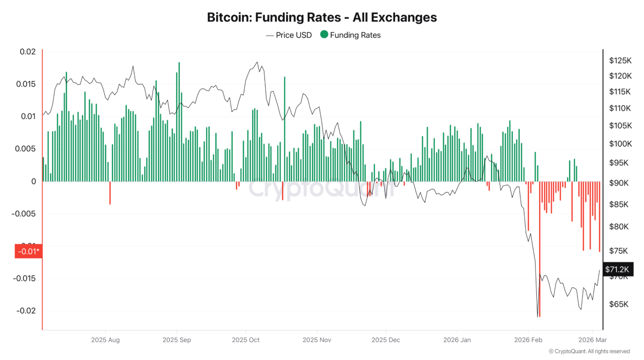Click the black $71.2K price tag

617,269
